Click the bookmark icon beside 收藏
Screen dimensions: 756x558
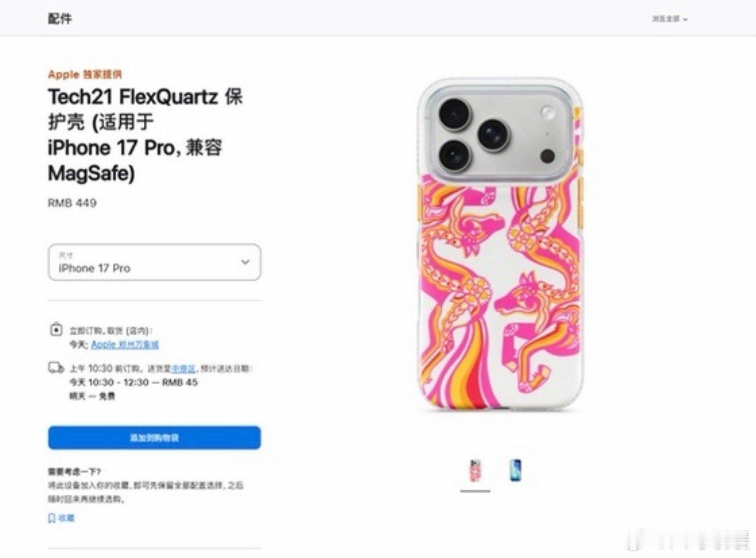pyautogui.click(x=52, y=518)
